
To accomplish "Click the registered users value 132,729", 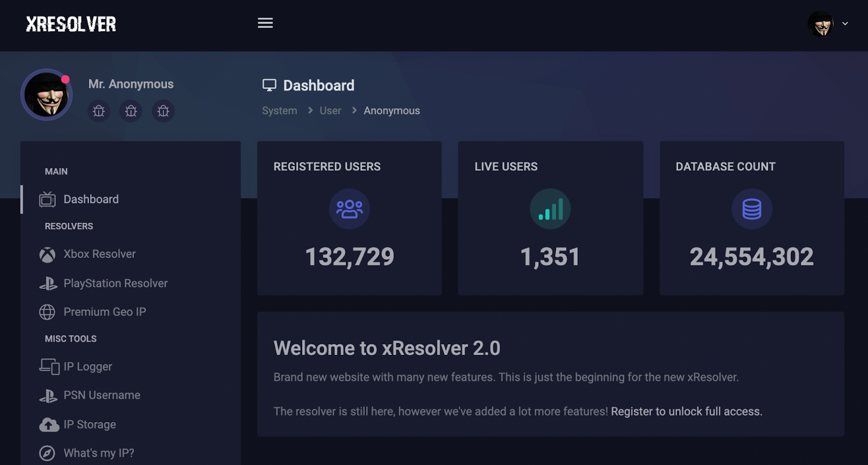I will [349, 257].
